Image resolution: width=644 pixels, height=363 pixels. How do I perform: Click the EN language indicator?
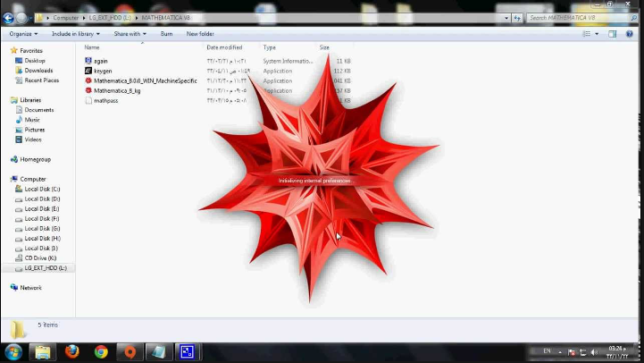(547, 351)
